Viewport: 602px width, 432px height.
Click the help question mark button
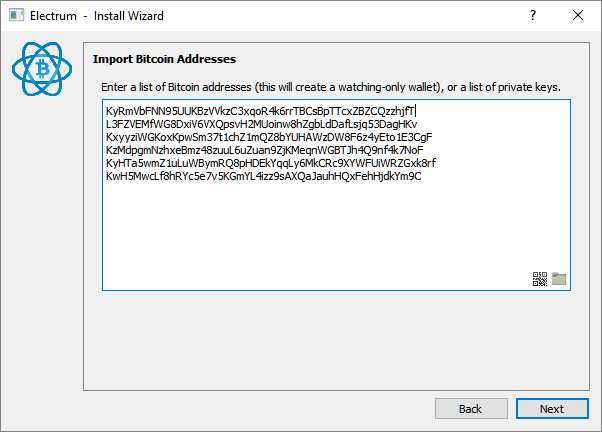tap(533, 15)
